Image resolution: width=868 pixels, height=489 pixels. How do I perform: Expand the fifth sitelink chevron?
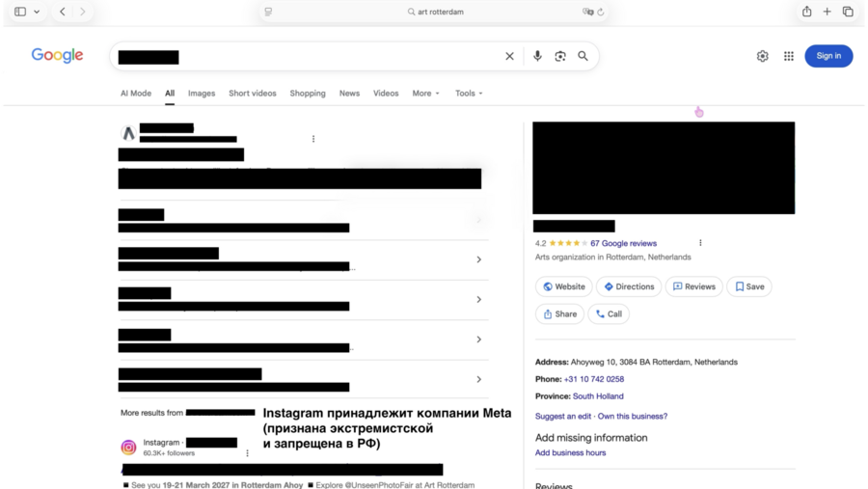tap(478, 379)
